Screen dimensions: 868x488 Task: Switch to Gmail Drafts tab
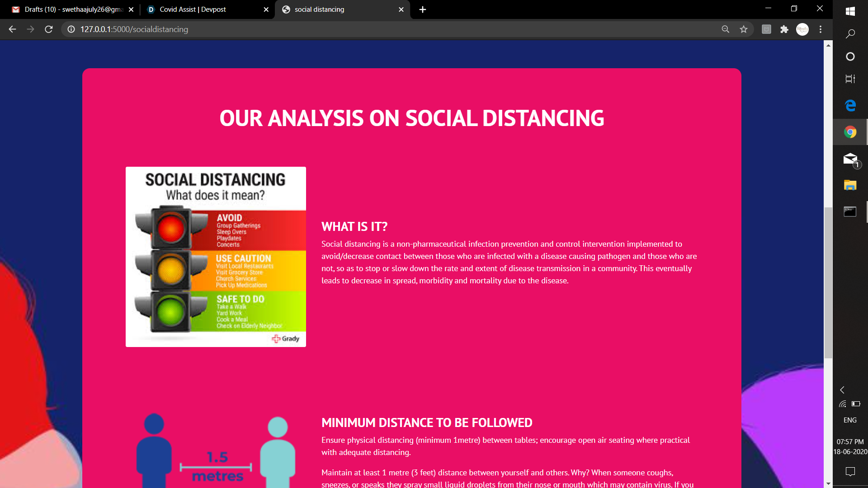coord(72,9)
